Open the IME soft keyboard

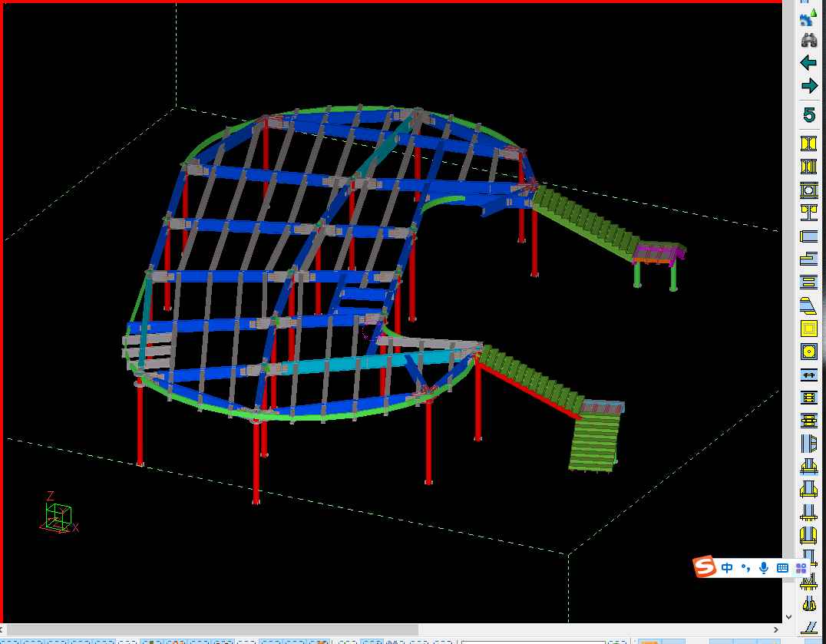[x=782, y=568]
